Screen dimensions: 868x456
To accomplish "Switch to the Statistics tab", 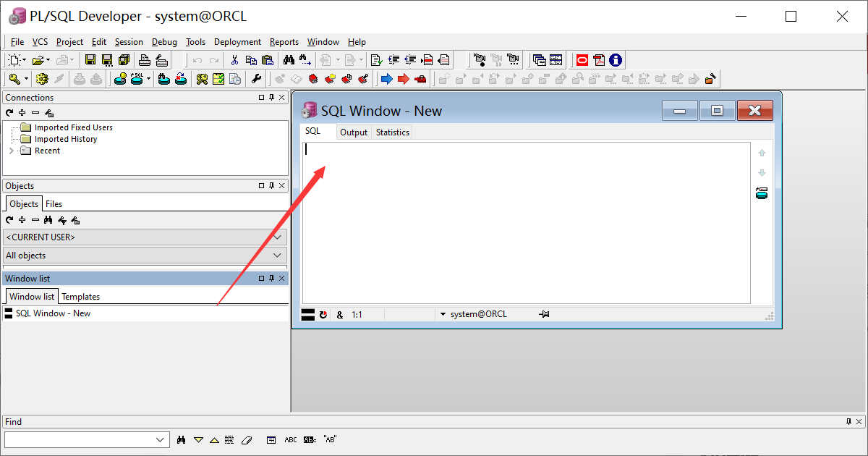I will click(393, 132).
